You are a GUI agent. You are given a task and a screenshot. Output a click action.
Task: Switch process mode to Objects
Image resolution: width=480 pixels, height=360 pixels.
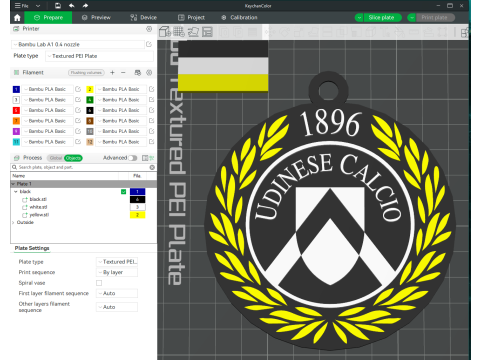coord(73,158)
